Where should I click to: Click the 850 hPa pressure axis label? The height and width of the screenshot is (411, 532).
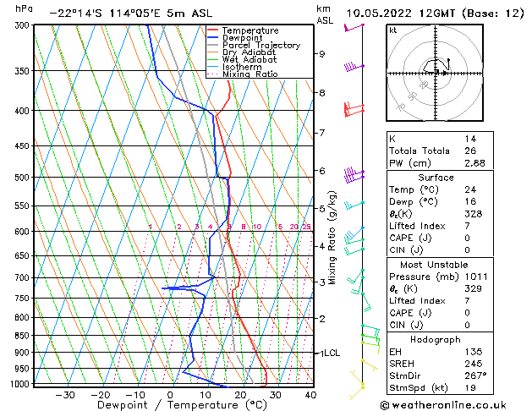pos(21,336)
